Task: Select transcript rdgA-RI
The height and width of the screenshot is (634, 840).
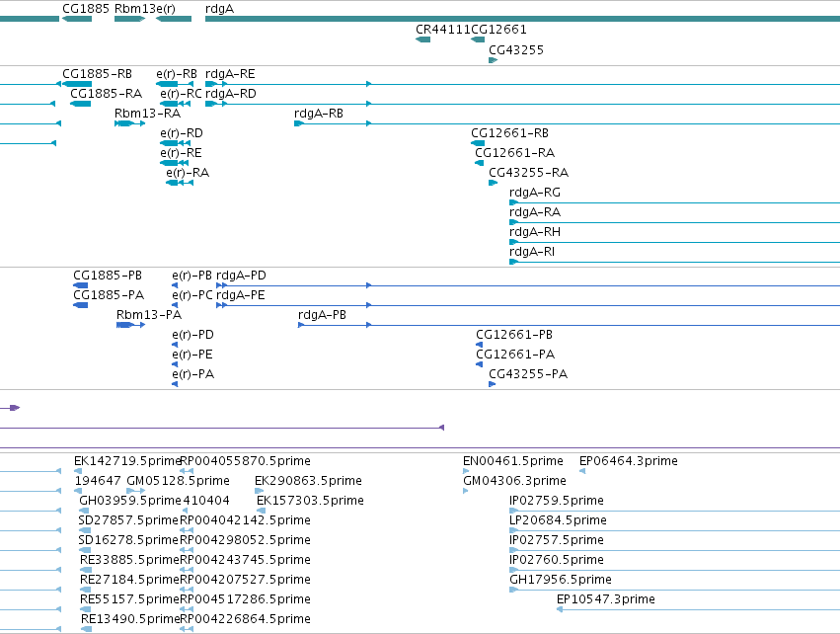Action: coord(532,252)
